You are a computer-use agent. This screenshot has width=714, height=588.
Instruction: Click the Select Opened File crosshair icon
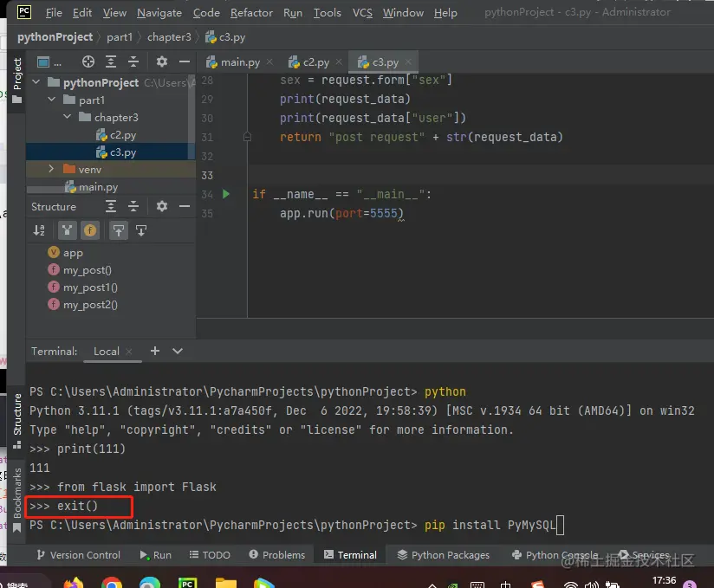(x=88, y=61)
